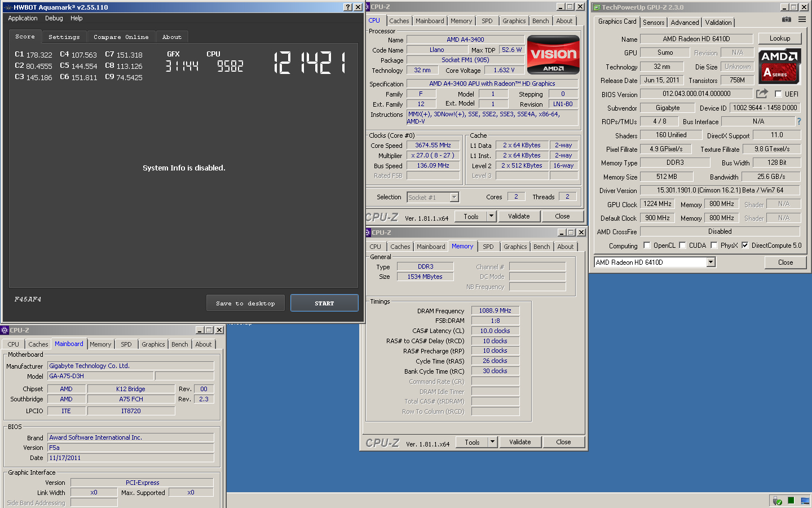The height and width of the screenshot is (508, 812).
Task: Click the GPU-Z title bar app icon
Action: point(597,7)
